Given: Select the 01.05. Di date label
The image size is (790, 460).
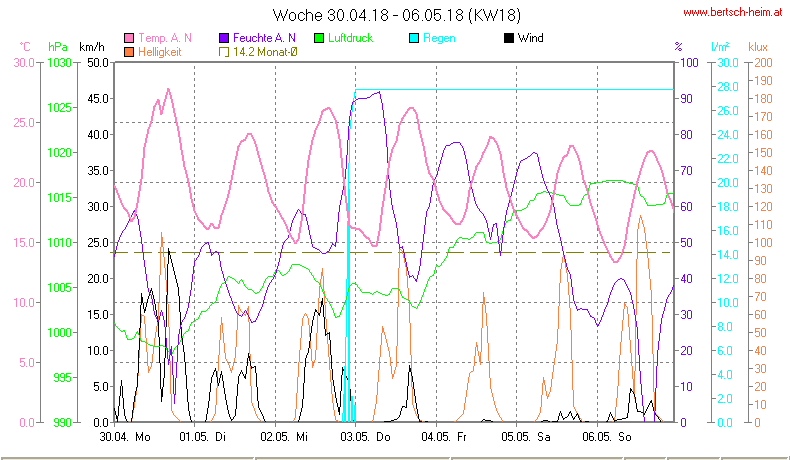Looking at the screenshot, I should pyautogui.click(x=203, y=437).
